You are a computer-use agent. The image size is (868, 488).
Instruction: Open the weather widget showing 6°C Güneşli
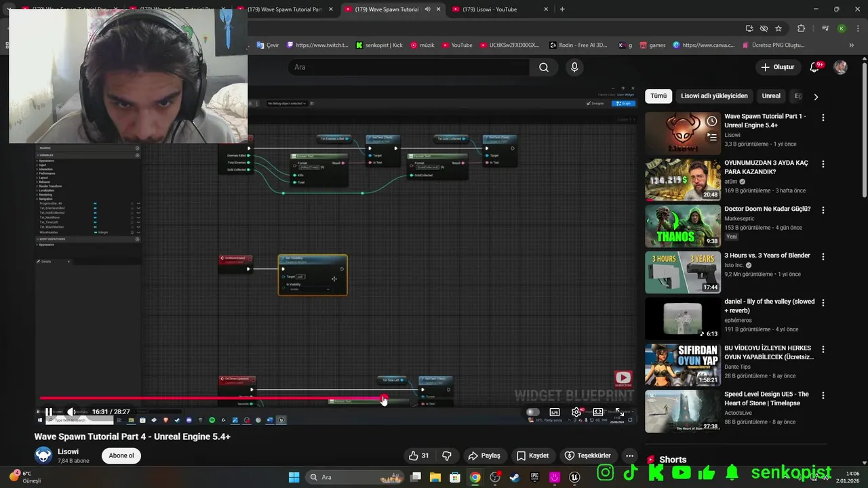26,477
